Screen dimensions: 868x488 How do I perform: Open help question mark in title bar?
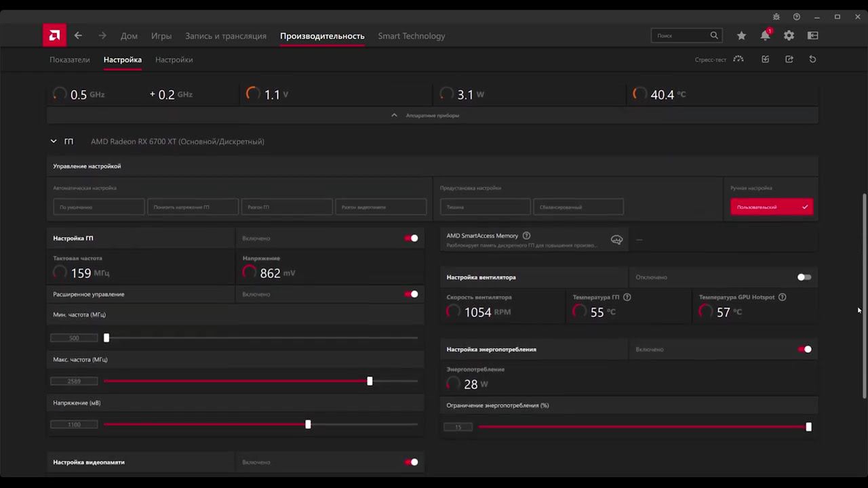point(797,17)
